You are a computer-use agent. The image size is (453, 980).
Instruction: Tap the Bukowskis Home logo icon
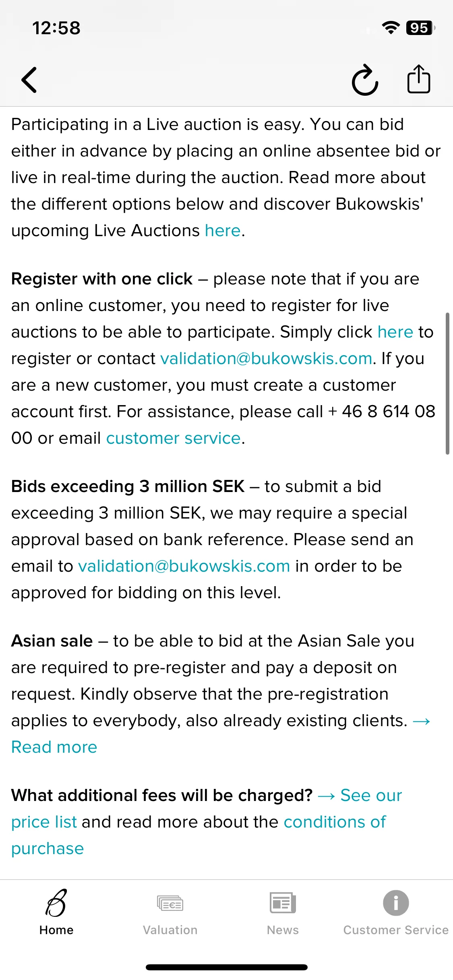[x=56, y=903]
